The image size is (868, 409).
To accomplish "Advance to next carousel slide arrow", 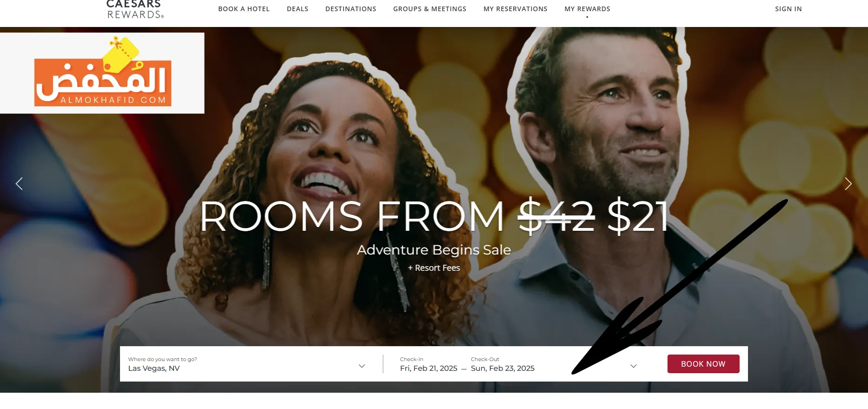I will 848,184.
